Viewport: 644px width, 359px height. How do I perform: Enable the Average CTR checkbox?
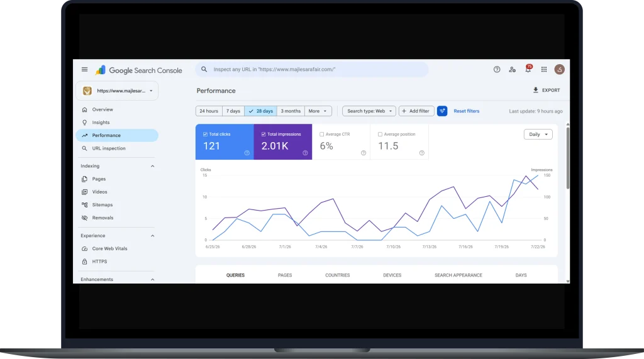pos(322,135)
